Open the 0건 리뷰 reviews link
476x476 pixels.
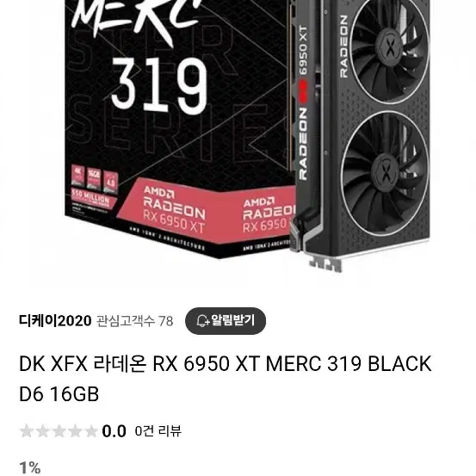(158, 431)
